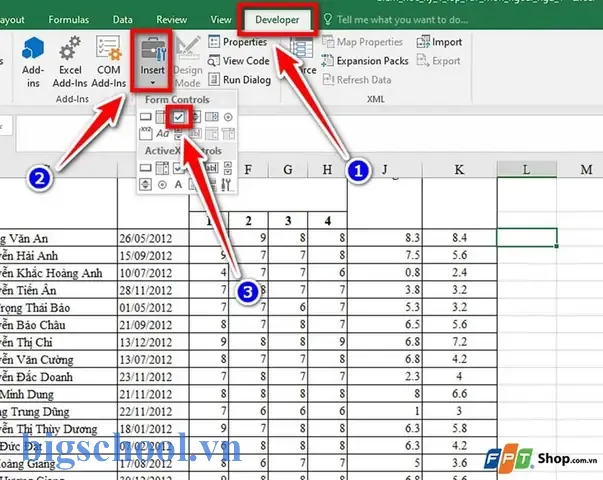Click the cell with date 01/05/2012

click(153, 307)
